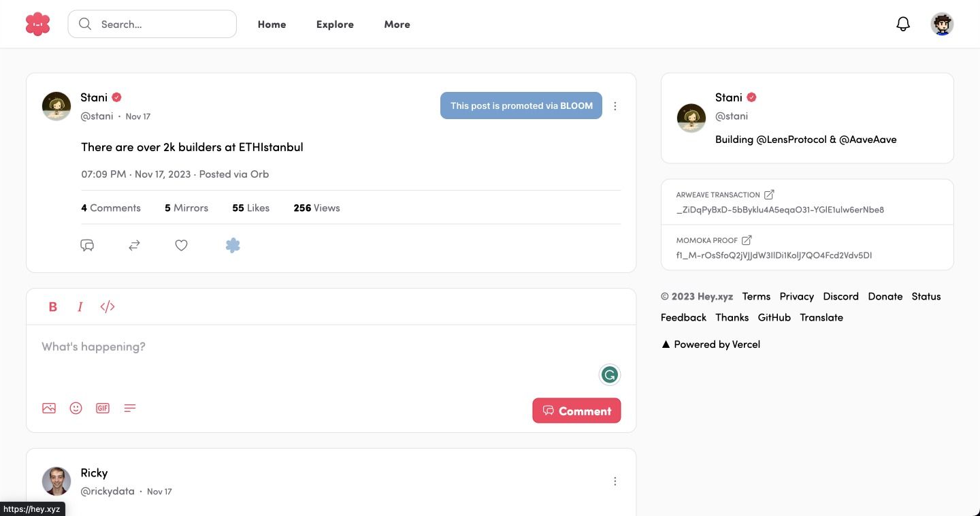Open the emoji picker
This screenshot has height=516, width=980.
pos(76,408)
